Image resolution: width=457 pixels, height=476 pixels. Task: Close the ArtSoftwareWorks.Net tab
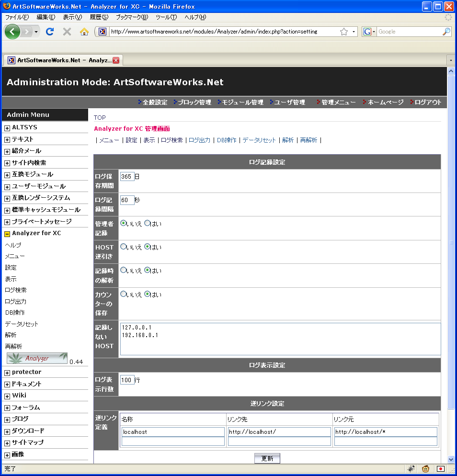(x=116, y=60)
